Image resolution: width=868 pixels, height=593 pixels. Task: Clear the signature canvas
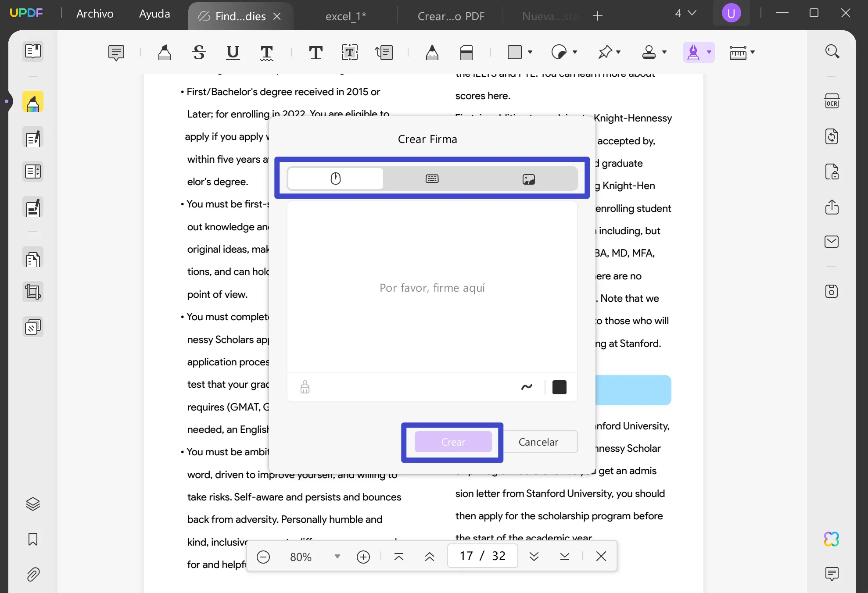305,387
